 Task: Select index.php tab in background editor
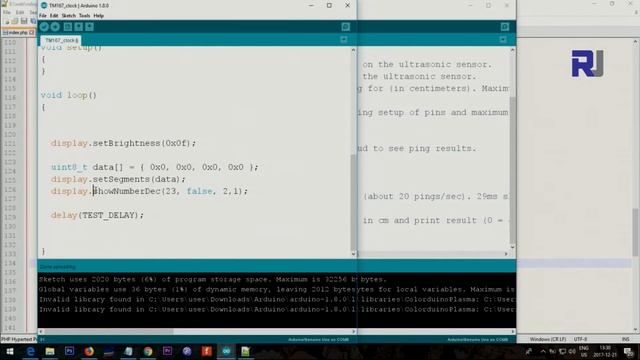[x=18, y=32]
